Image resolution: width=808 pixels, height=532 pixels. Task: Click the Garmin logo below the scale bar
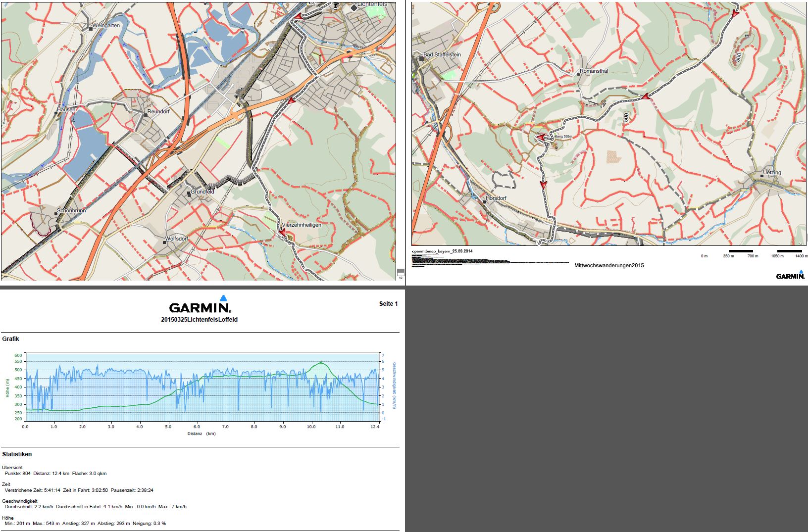(790, 275)
